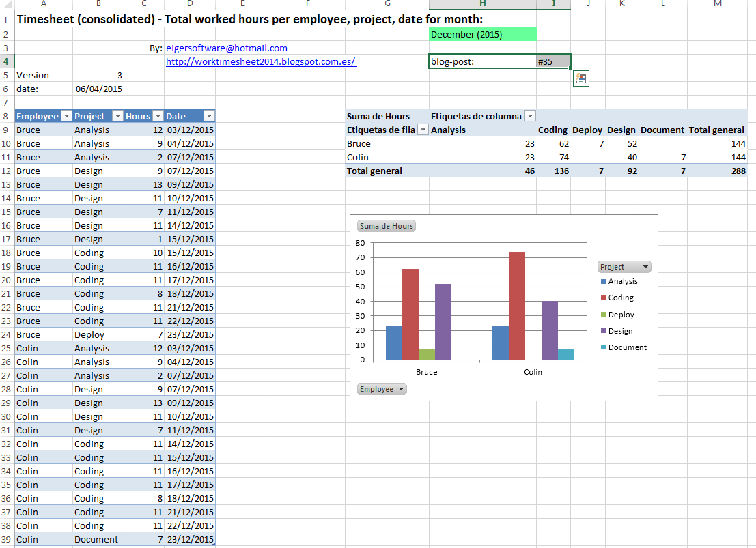The height and width of the screenshot is (548, 756).
Task: Expand the Employee field dropdown on the chart
Action: pos(400,388)
